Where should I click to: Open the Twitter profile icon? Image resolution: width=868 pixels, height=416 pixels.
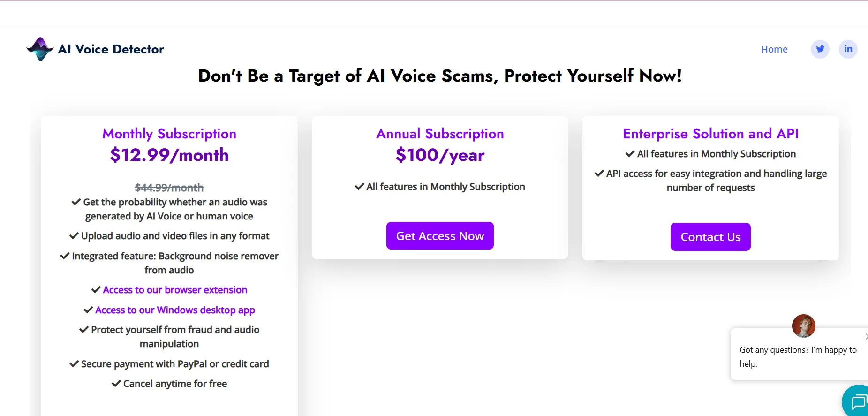820,49
